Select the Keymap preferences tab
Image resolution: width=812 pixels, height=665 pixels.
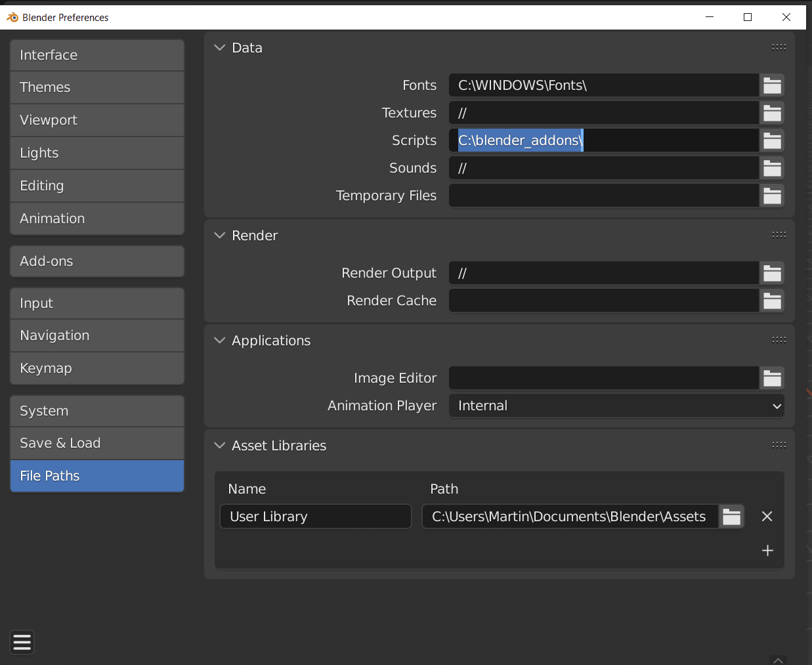coord(96,368)
